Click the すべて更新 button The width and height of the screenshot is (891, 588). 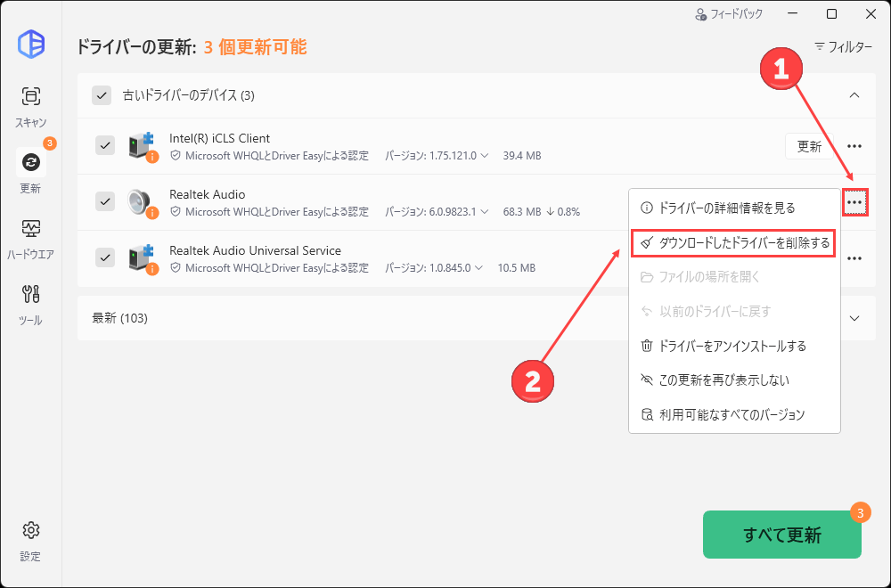(x=782, y=535)
